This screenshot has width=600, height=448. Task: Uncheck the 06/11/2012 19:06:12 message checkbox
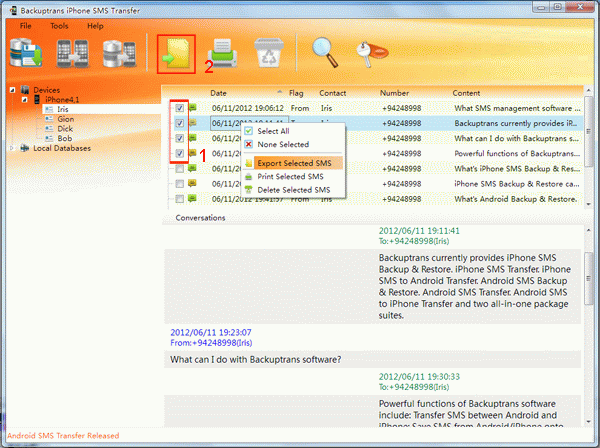pyautogui.click(x=179, y=108)
